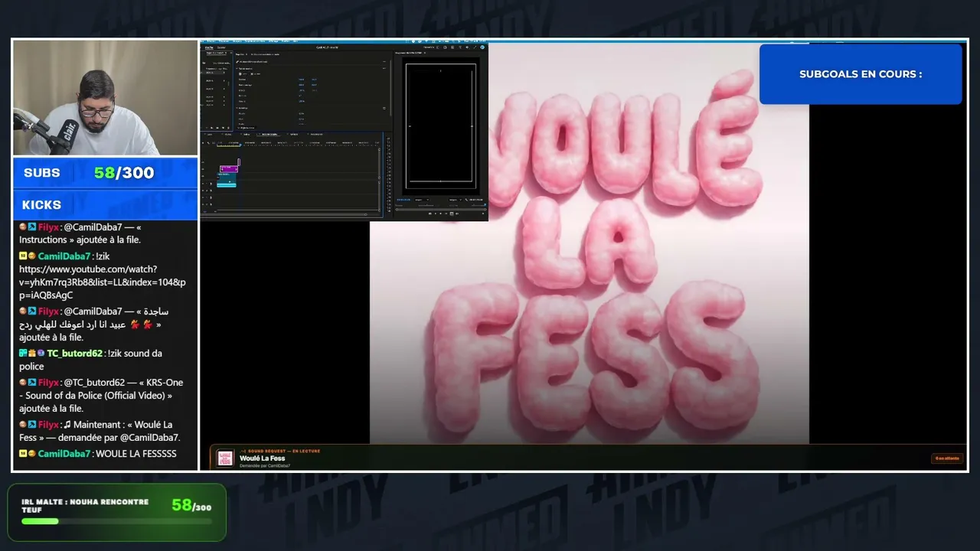Click the CamilDaba7 username on the last message
This screenshot has height=551, width=980.
(64, 454)
